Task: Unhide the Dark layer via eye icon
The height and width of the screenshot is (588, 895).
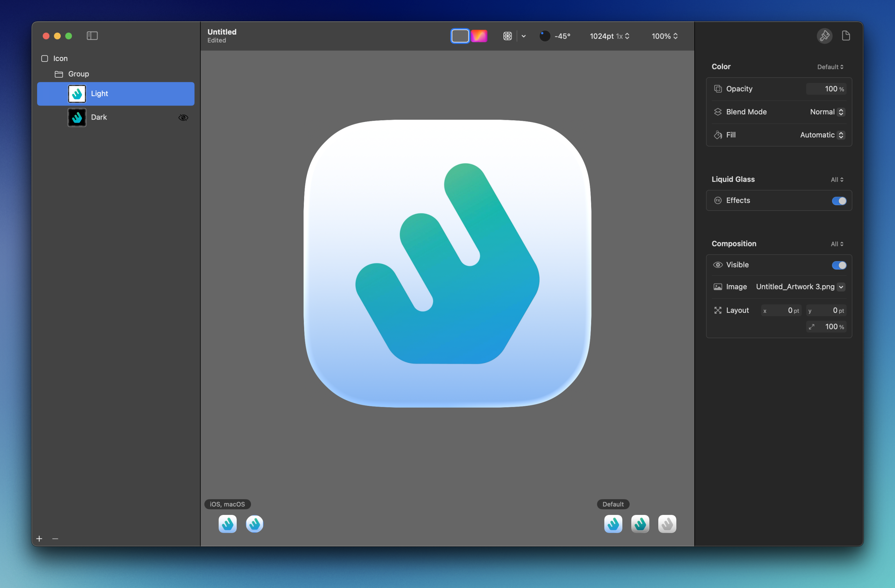Action: [x=183, y=118]
